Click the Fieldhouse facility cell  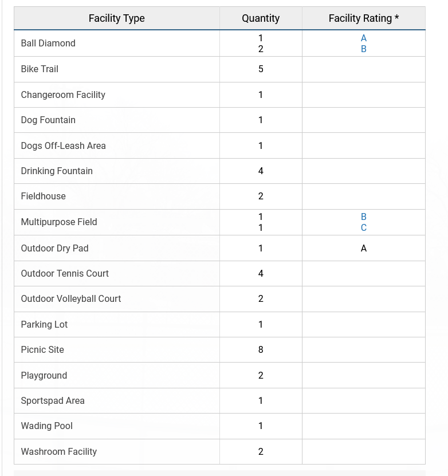tap(44, 196)
